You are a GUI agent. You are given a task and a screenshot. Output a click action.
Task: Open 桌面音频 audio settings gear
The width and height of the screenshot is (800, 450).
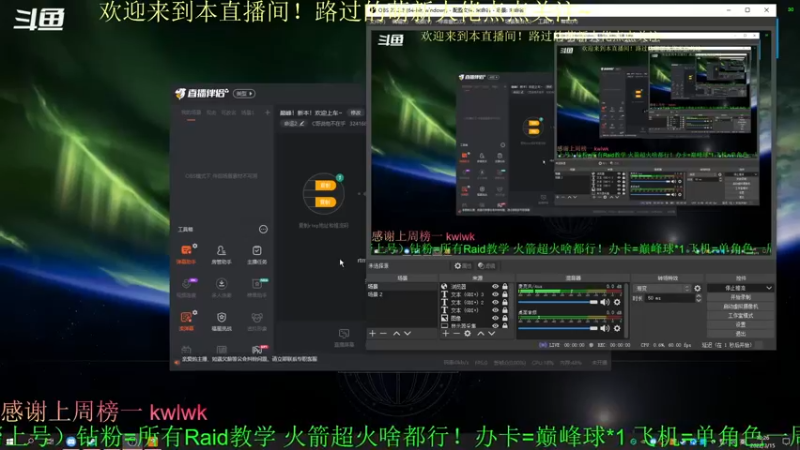(x=617, y=328)
